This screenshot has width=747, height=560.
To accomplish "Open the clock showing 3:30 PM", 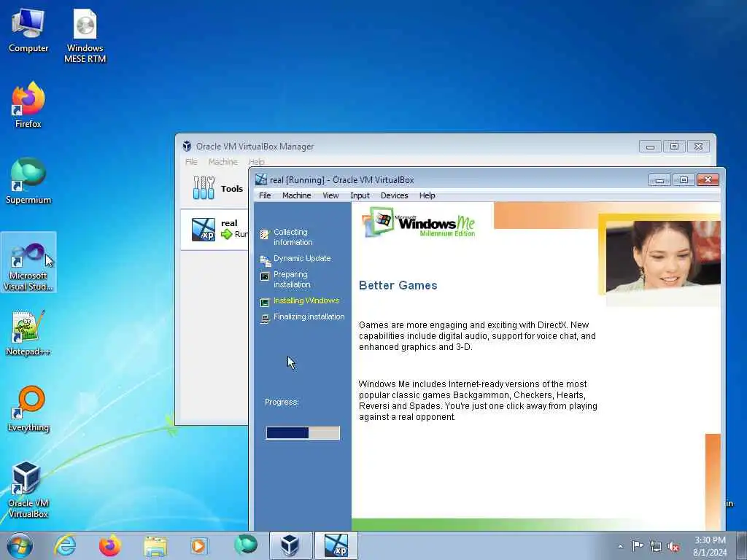I will [710, 546].
